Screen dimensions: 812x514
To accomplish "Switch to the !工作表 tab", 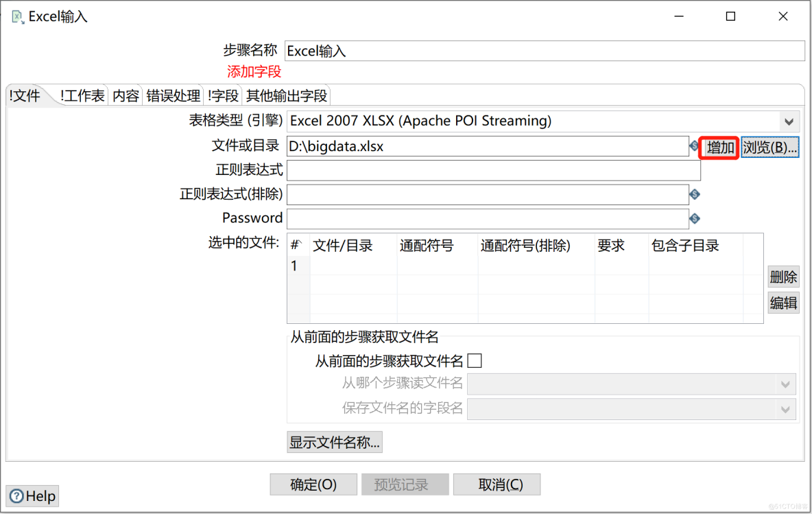I will 82,96.
